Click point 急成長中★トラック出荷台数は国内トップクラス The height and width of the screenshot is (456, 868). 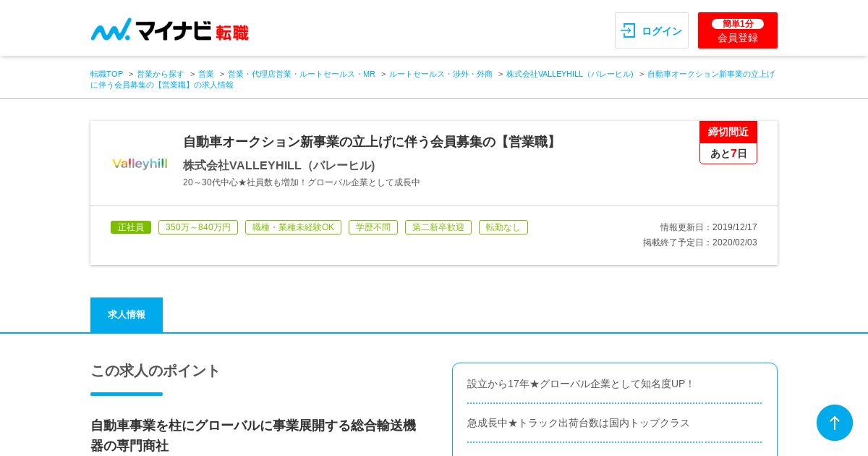coord(579,423)
